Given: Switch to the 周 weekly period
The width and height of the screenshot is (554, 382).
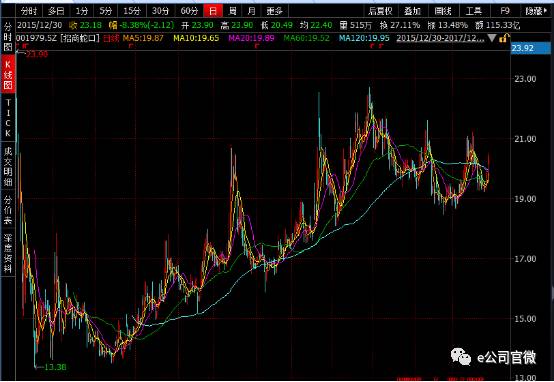Looking at the screenshot, I should pyautogui.click(x=232, y=11).
